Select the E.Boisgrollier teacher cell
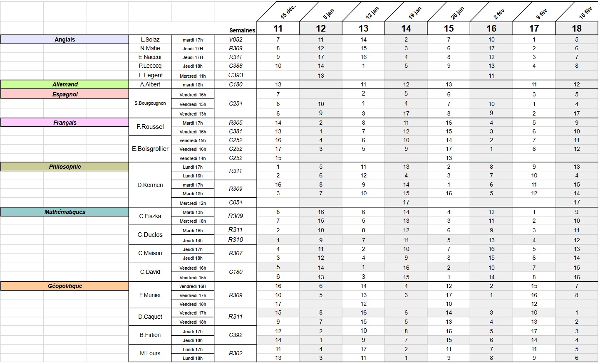This screenshot has width=600, height=364. (150, 149)
